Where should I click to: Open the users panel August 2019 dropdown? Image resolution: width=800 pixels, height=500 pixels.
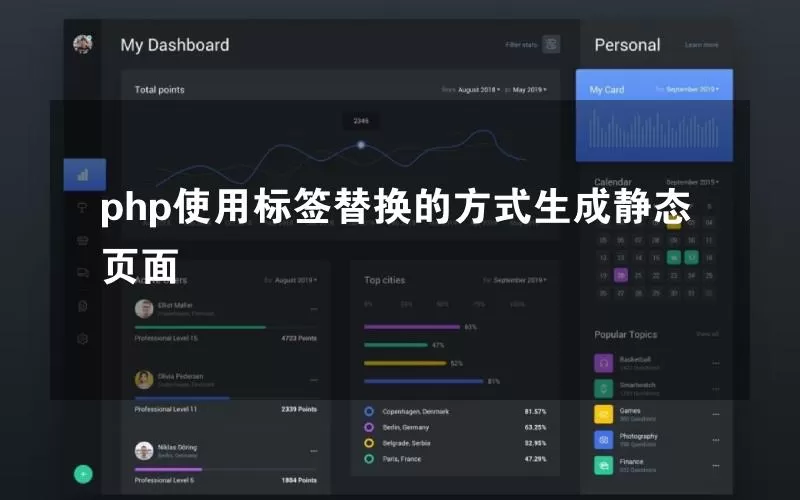coord(296,280)
